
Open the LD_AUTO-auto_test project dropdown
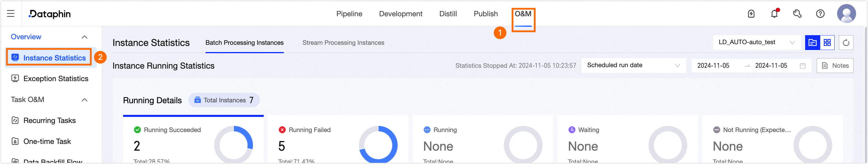pos(757,42)
